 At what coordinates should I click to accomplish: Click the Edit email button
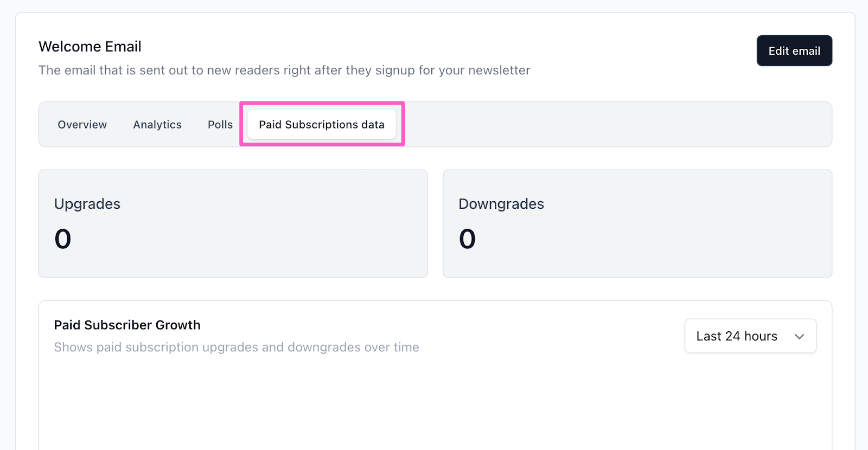(794, 51)
